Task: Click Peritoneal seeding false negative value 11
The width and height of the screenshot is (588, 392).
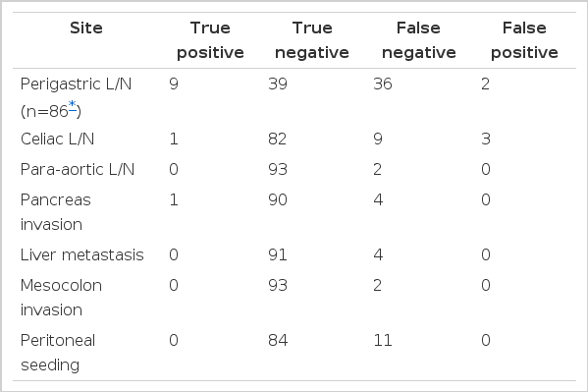Action: point(383,341)
